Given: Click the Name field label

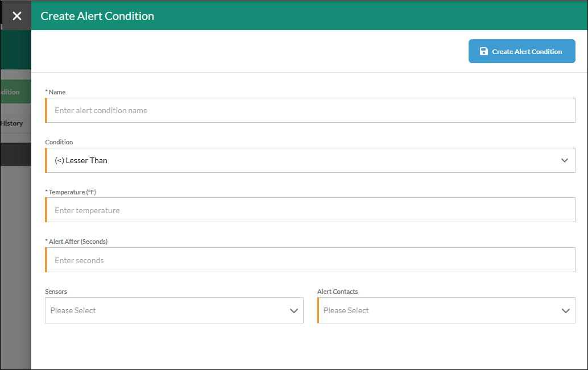Looking at the screenshot, I should [x=56, y=92].
